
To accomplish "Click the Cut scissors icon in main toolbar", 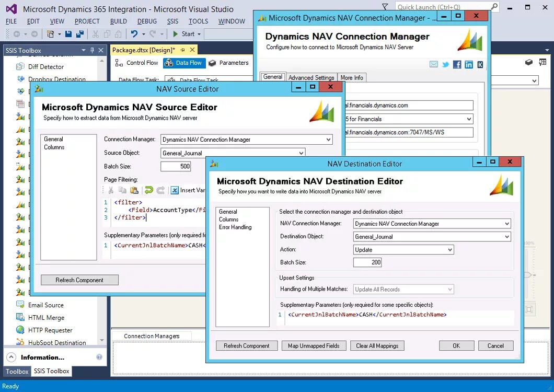I will (x=96, y=34).
